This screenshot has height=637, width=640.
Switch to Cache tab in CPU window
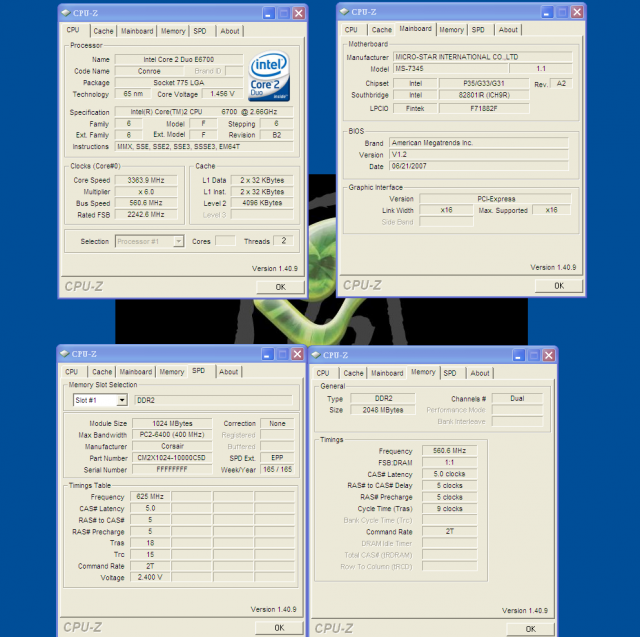click(103, 31)
